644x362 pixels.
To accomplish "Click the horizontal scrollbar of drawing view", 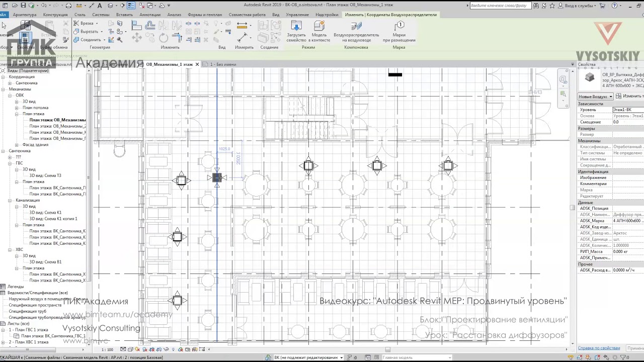I will tap(387, 349).
